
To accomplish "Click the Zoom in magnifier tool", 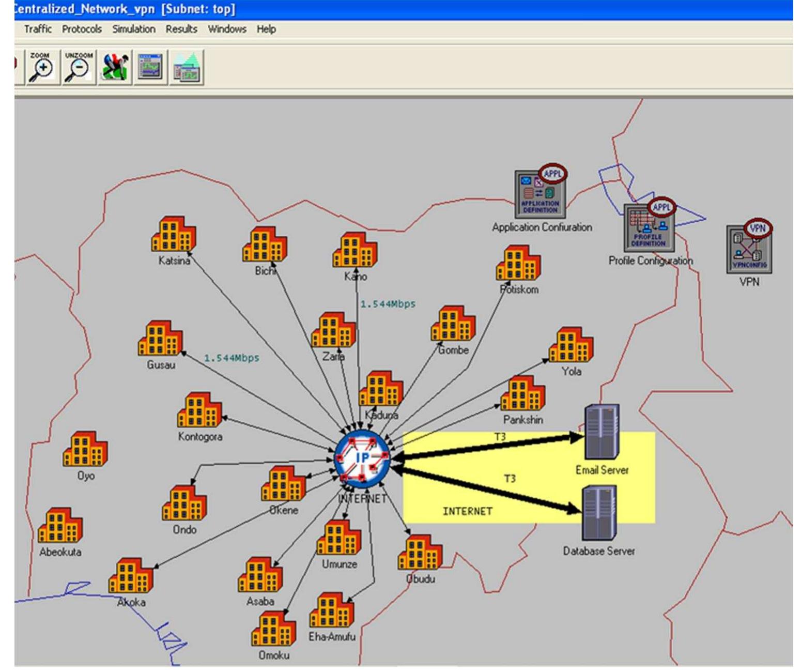I will 42,67.
